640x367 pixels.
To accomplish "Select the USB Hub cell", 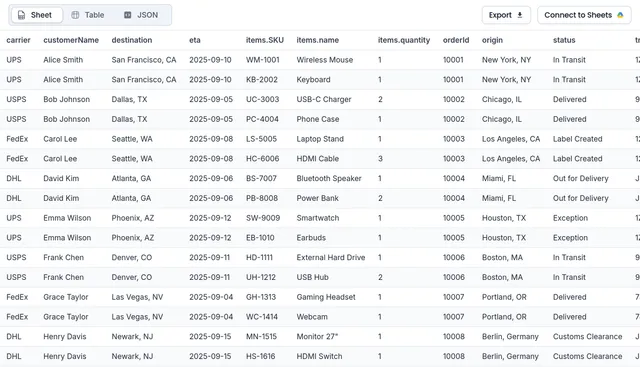I will coord(312,278).
